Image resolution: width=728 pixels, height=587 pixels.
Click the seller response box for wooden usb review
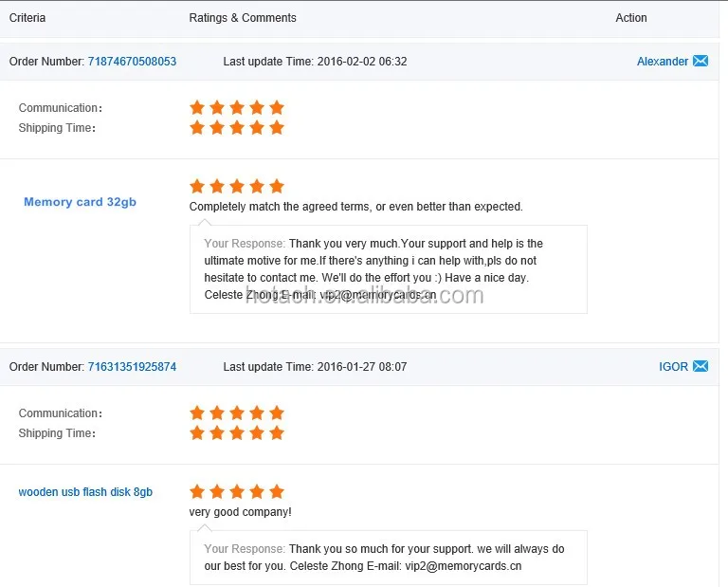(x=388, y=558)
